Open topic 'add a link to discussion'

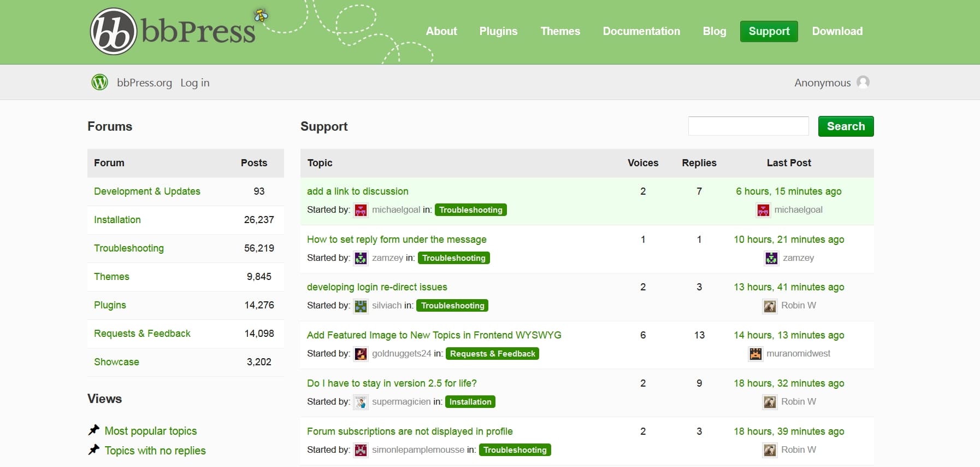[x=358, y=191]
